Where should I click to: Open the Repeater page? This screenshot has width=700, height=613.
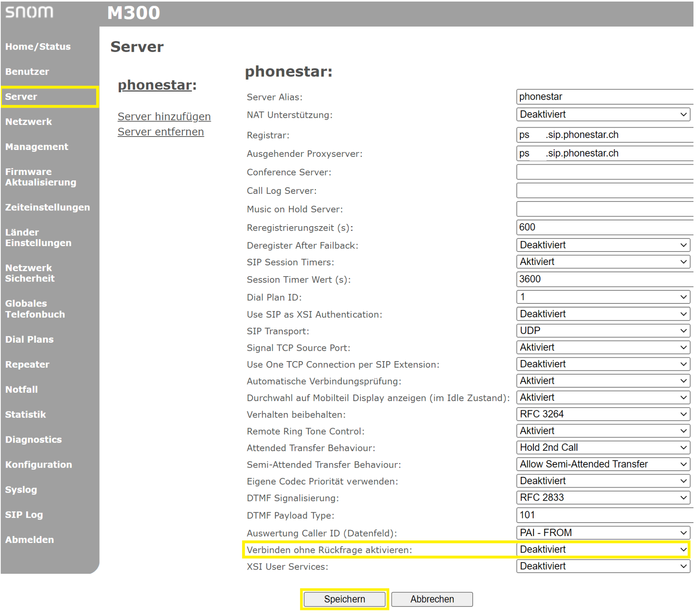(x=27, y=364)
